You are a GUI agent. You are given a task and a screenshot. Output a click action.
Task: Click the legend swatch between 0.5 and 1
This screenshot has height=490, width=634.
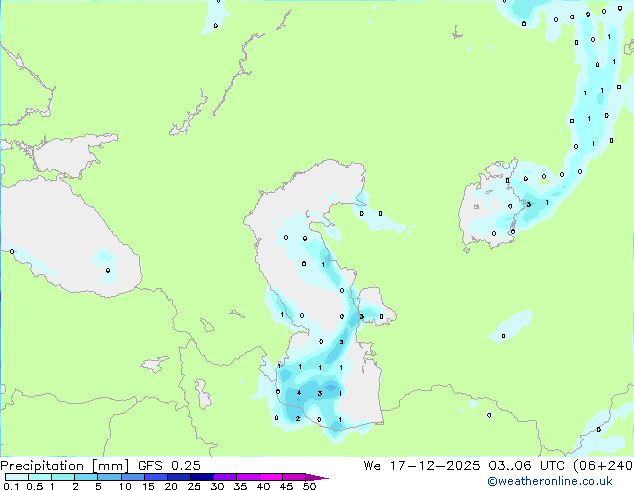(40, 477)
